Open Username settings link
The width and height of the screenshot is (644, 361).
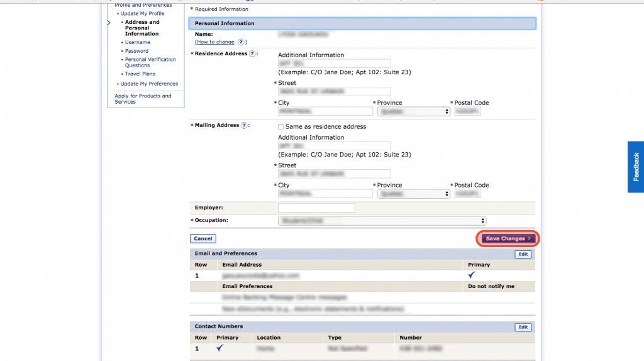138,42
